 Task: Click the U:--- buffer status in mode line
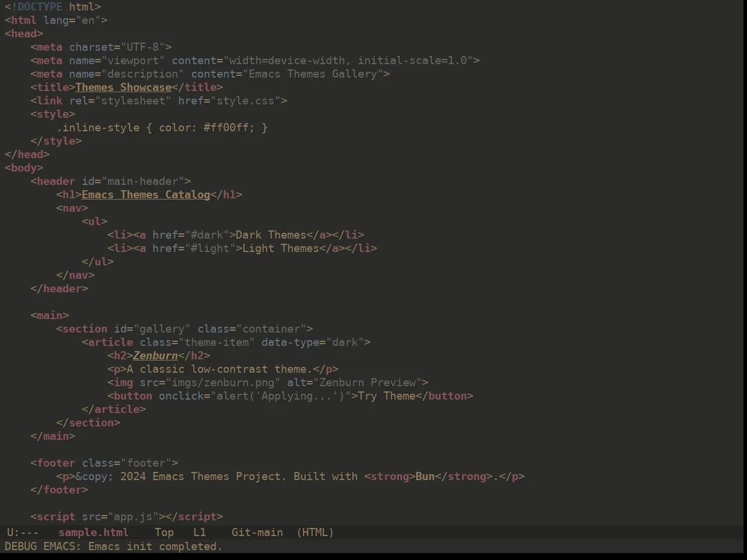click(x=23, y=533)
